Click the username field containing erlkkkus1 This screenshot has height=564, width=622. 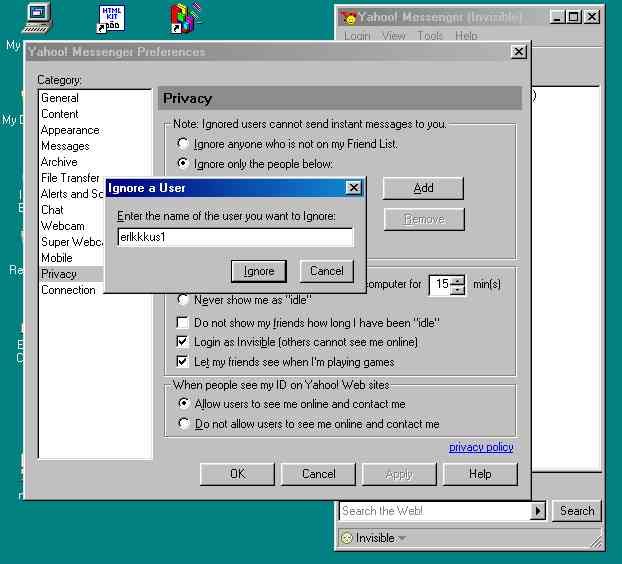coord(235,237)
